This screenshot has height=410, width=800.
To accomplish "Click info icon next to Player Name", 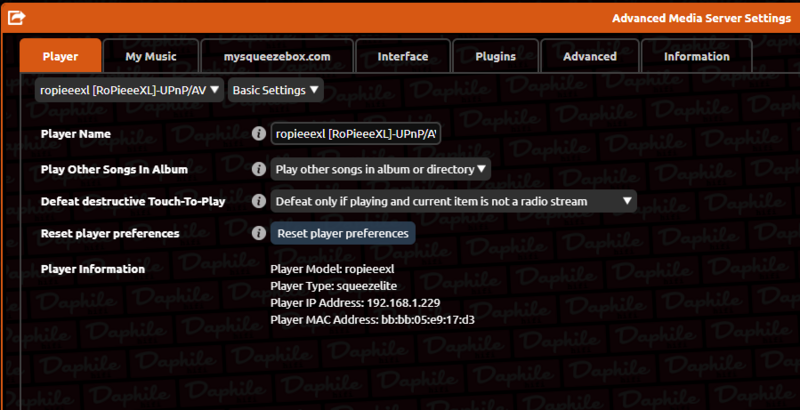I will coord(258,133).
